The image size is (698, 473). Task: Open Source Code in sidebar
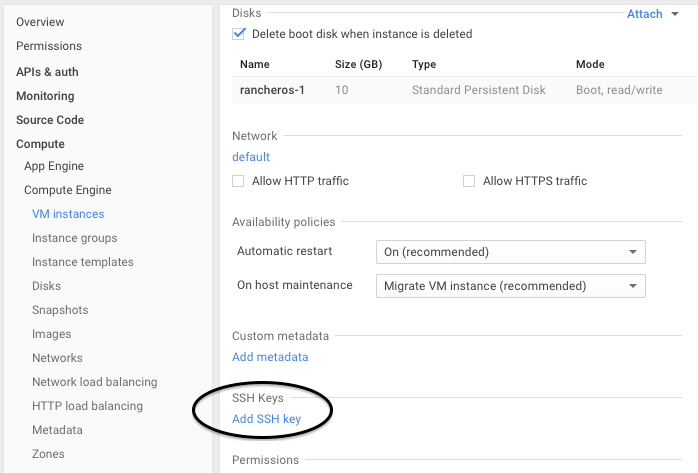tap(50, 120)
